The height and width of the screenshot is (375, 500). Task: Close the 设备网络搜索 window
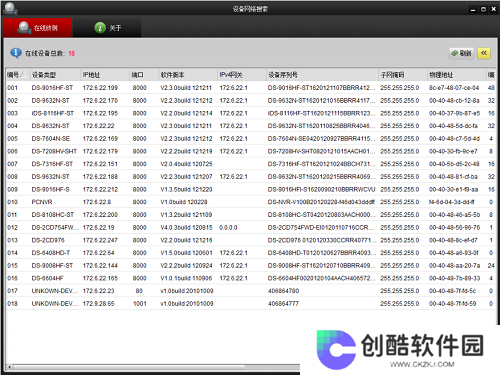pyautogui.click(x=494, y=9)
